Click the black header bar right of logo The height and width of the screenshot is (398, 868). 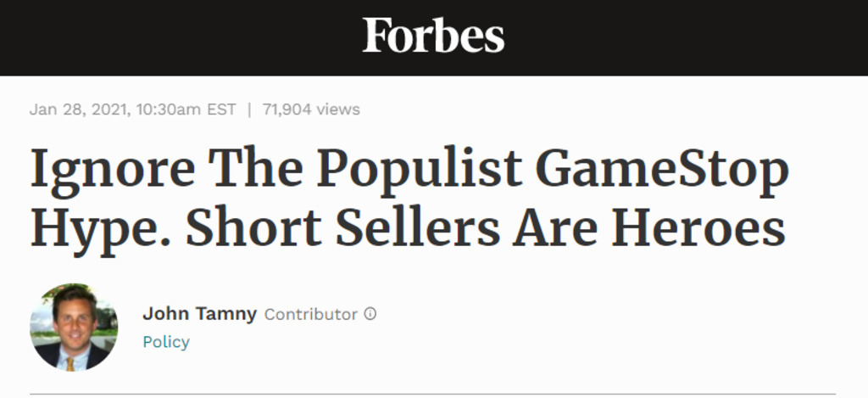point(687,37)
